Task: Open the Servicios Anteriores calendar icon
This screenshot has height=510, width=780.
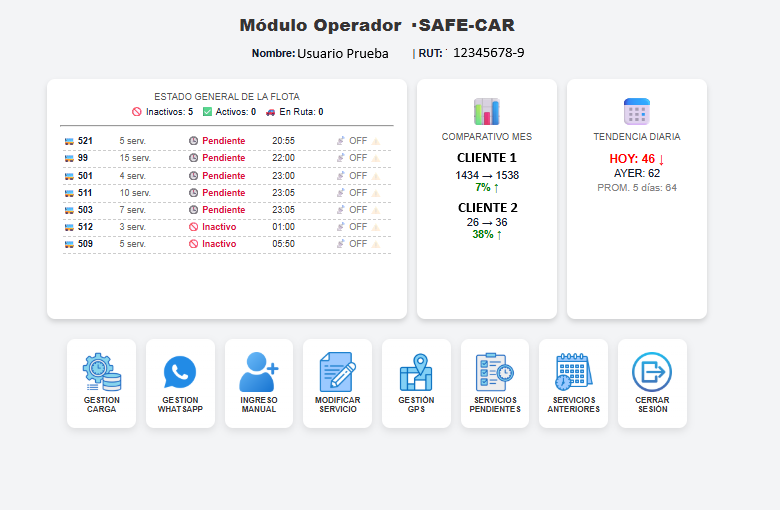Action: click(574, 372)
